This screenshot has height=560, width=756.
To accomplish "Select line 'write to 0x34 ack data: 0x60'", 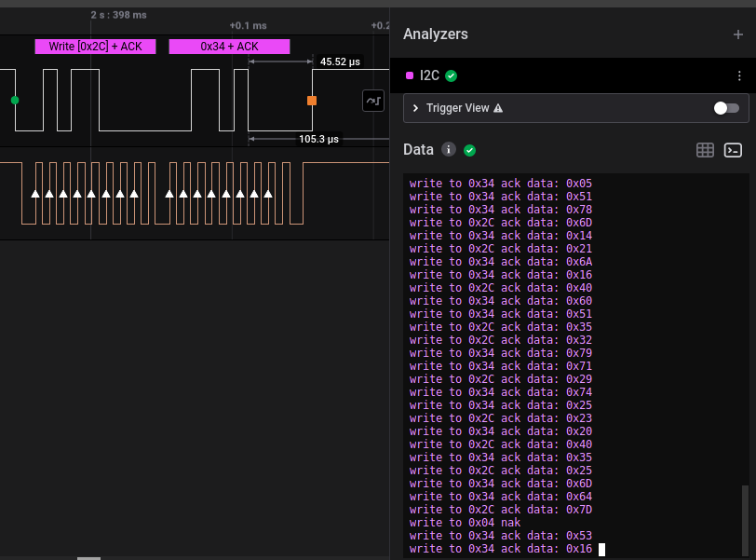I will tap(501, 301).
